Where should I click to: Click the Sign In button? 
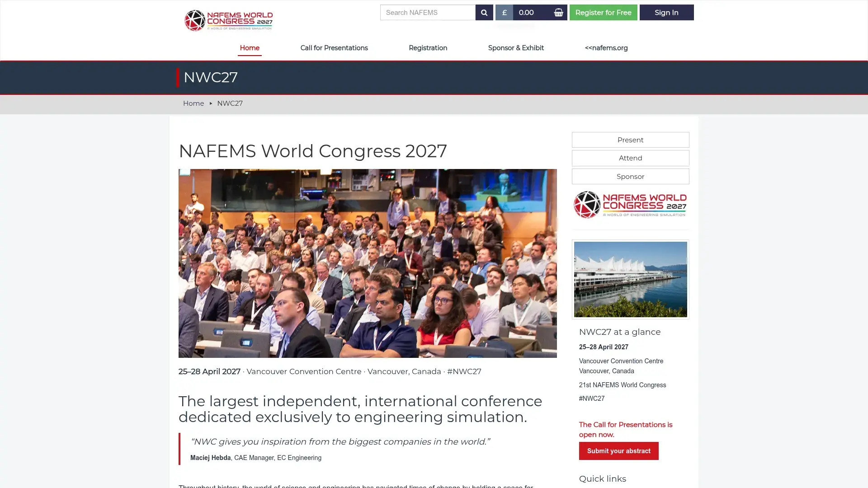point(666,13)
